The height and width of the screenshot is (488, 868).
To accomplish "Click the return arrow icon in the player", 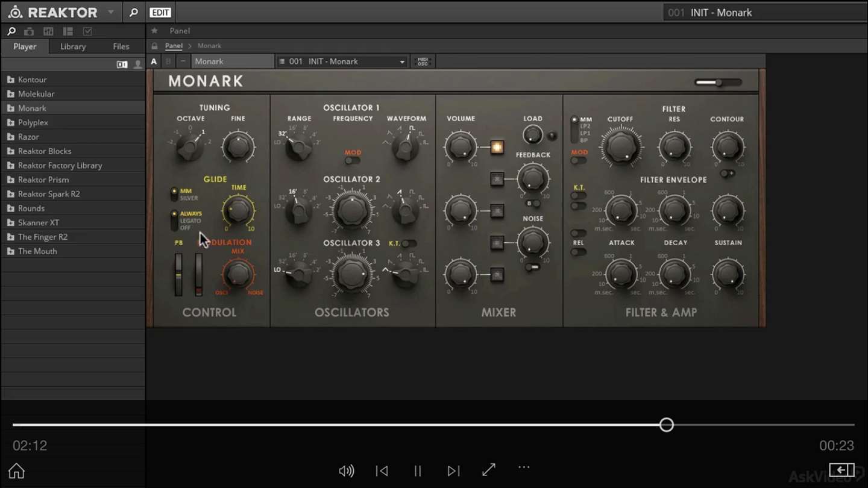I will tap(841, 470).
